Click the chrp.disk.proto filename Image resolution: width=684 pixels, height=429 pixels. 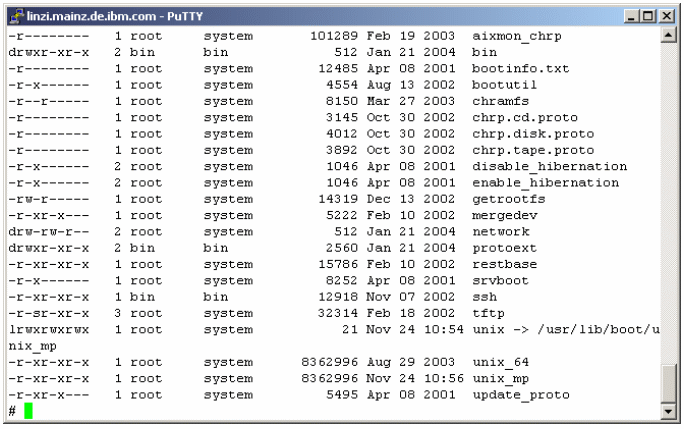[x=533, y=134]
